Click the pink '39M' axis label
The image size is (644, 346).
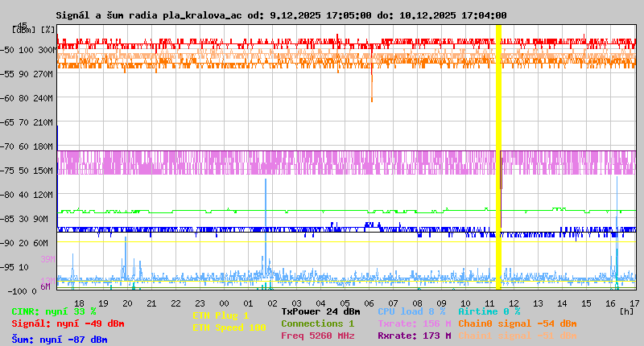(47, 259)
